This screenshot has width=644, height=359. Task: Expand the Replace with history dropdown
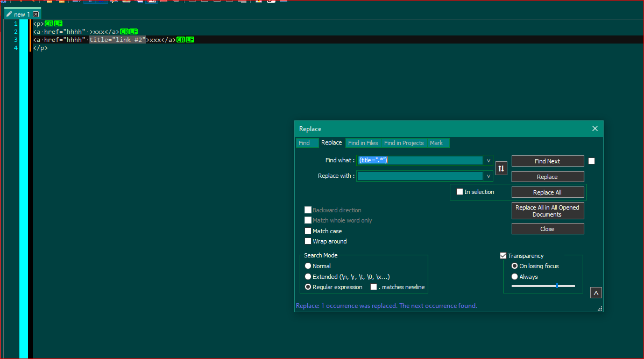[489, 176]
